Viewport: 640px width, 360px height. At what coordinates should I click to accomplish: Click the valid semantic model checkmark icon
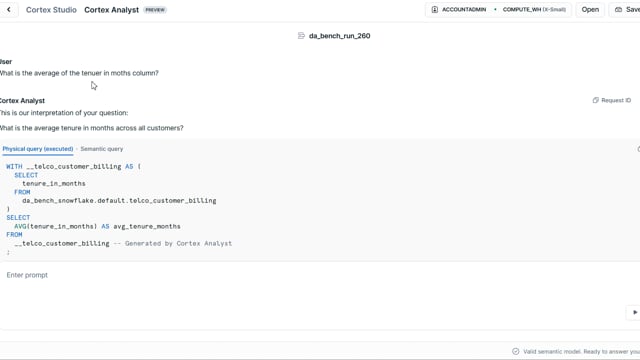516,351
